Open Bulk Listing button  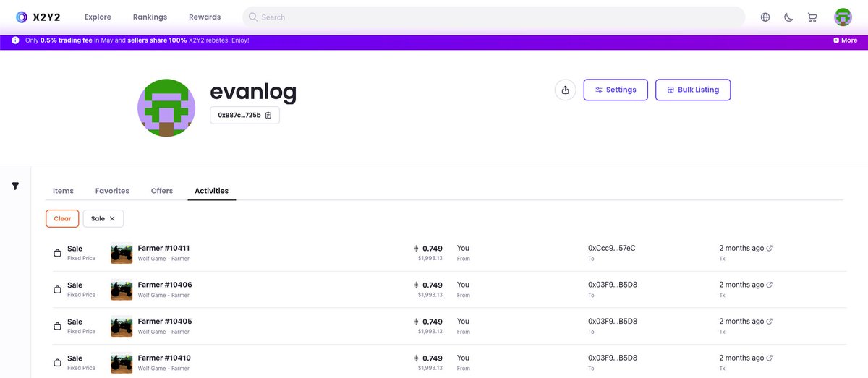693,90
